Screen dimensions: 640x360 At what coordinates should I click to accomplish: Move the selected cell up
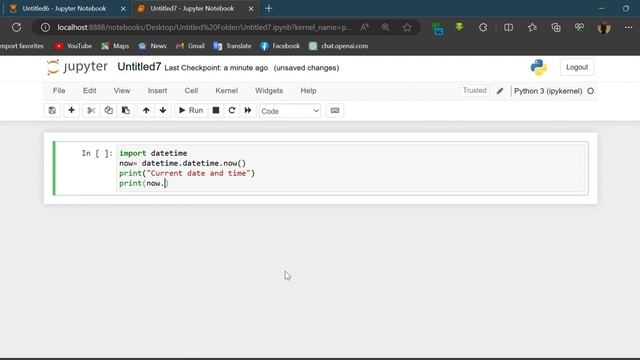pyautogui.click(x=146, y=111)
